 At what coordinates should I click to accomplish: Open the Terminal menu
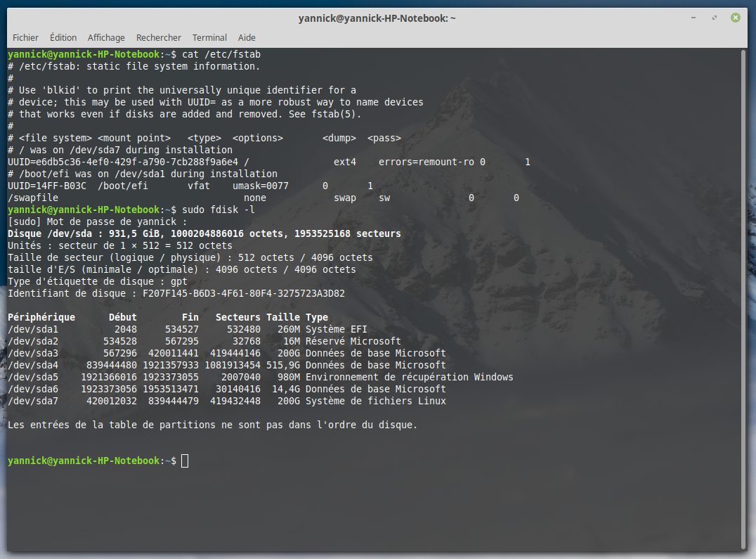(209, 37)
